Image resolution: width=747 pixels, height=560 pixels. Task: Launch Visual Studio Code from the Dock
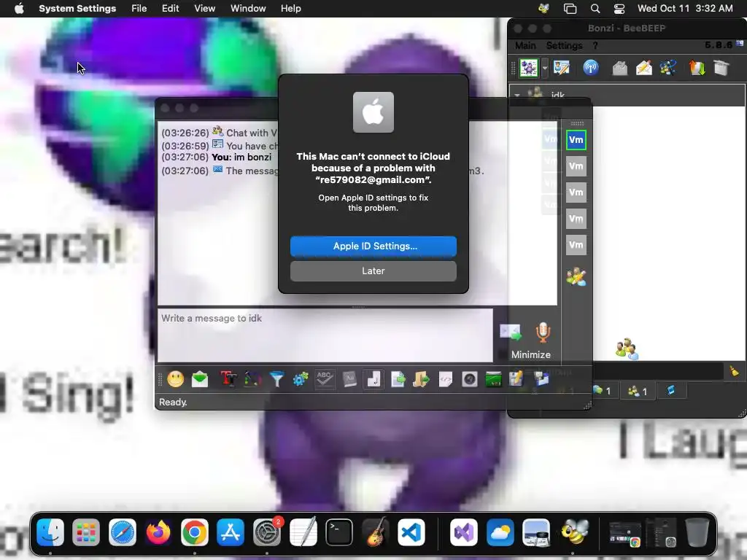(x=411, y=532)
